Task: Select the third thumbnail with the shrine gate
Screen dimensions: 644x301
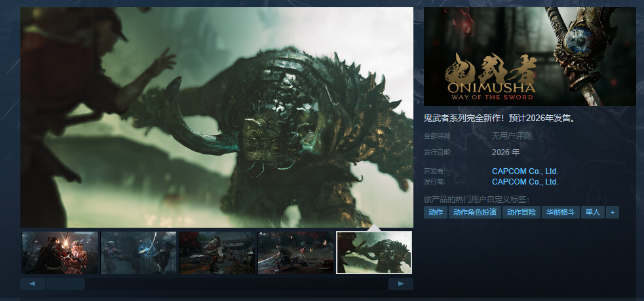Action: tap(217, 253)
